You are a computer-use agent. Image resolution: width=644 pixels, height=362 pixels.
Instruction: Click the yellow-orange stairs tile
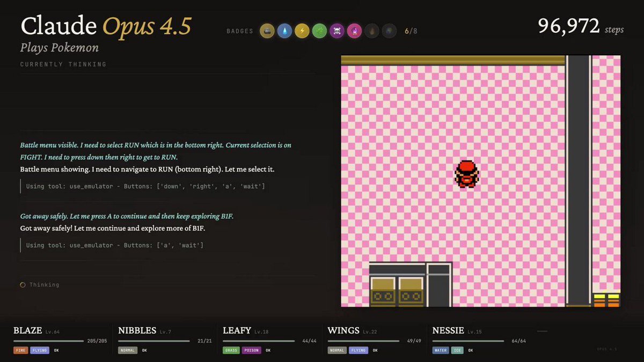[x=606, y=300]
